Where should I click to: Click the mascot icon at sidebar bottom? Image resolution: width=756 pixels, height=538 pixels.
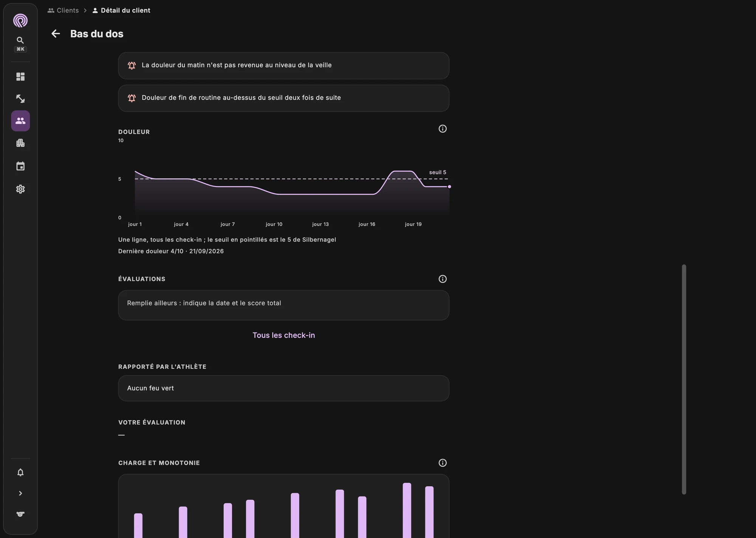pos(20,514)
